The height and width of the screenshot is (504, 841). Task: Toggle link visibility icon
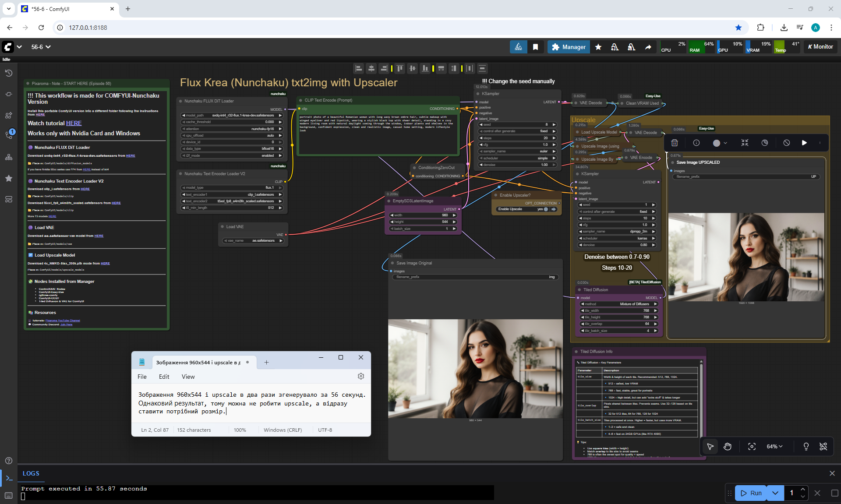pos(823,446)
